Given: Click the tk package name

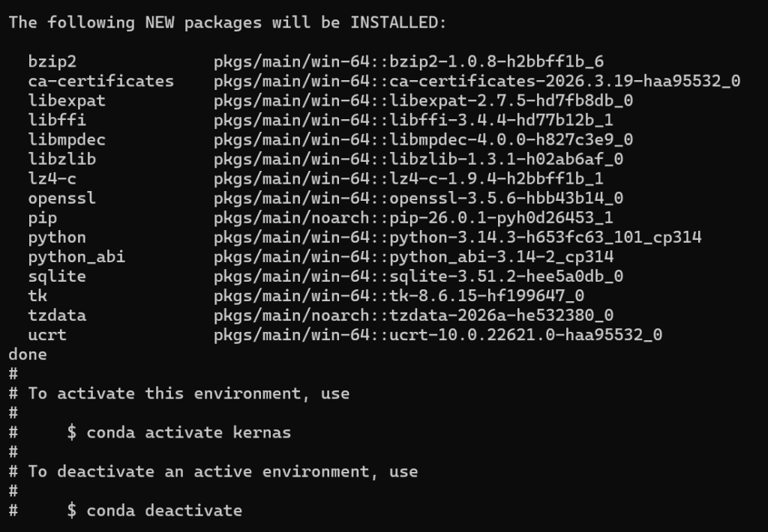Looking at the screenshot, I should coord(37,296).
